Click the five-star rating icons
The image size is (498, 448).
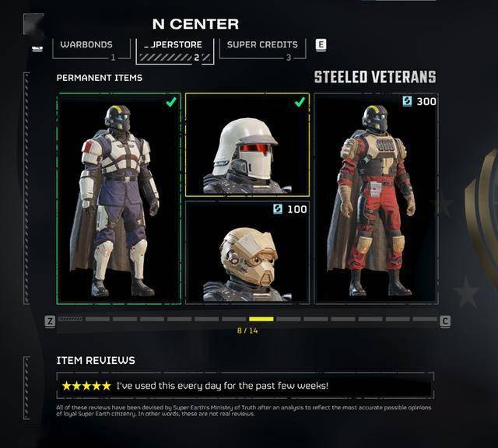pos(86,386)
